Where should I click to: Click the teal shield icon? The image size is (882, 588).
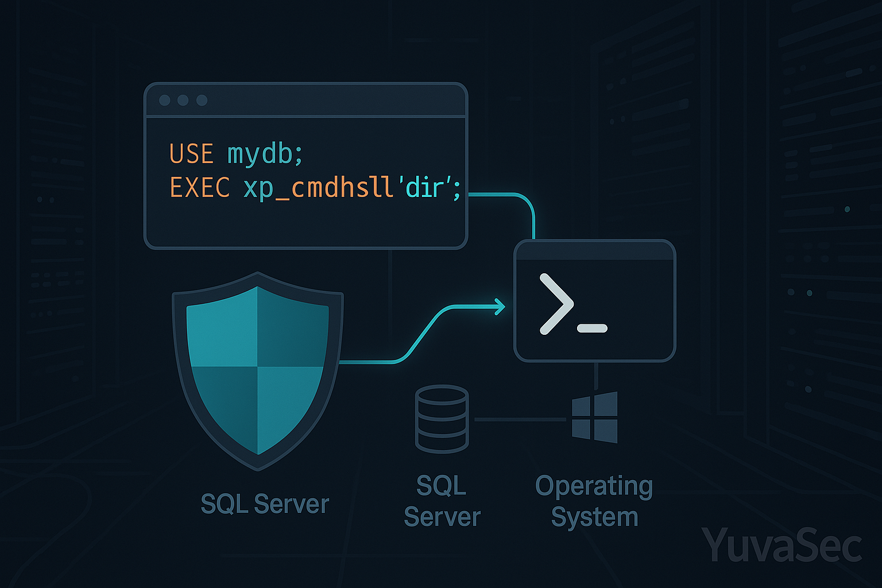pyautogui.click(x=258, y=372)
